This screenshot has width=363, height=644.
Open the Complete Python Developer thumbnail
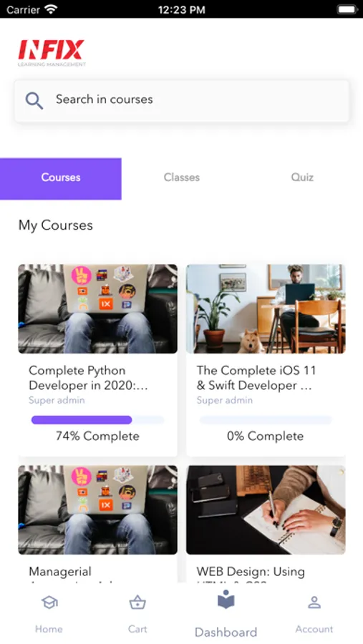coord(98,309)
